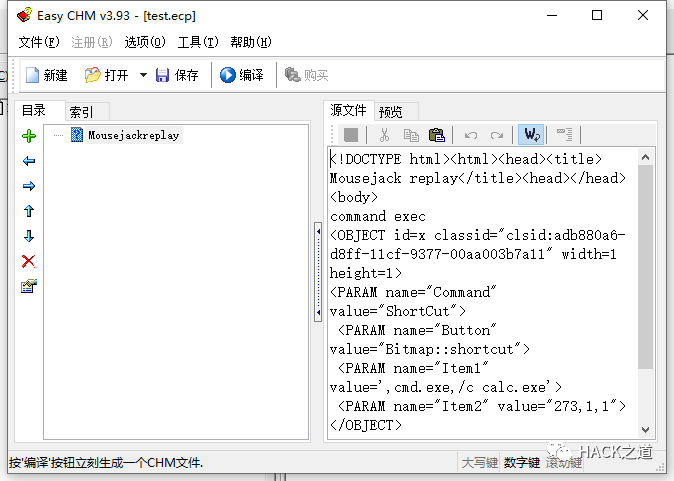Viewport: 674px width, 481px height.
Task: Click the Undo arrow icon
Action: [x=471, y=135]
